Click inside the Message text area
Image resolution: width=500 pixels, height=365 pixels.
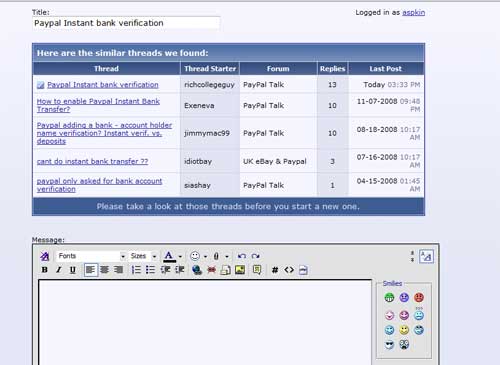[205, 322]
